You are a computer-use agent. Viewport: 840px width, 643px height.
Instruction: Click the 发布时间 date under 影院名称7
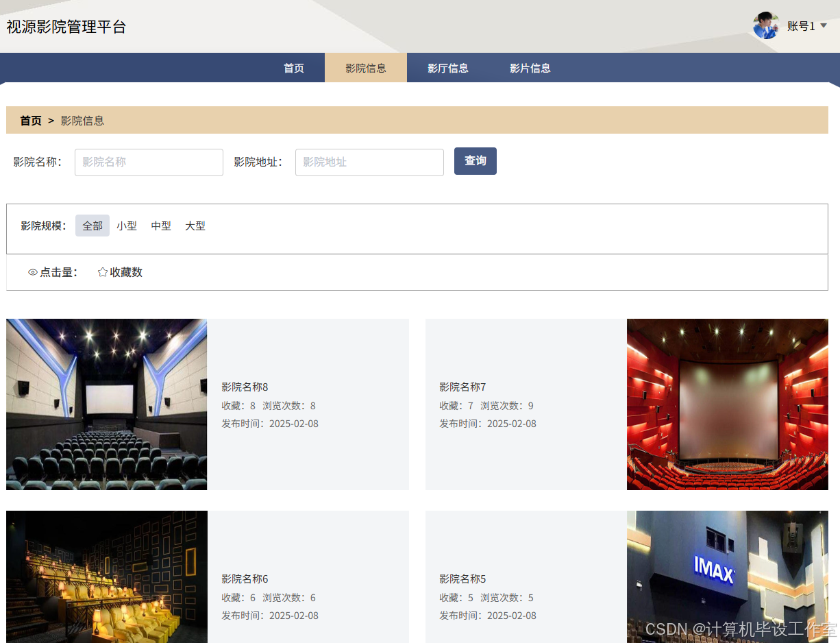tap(488, 424)
